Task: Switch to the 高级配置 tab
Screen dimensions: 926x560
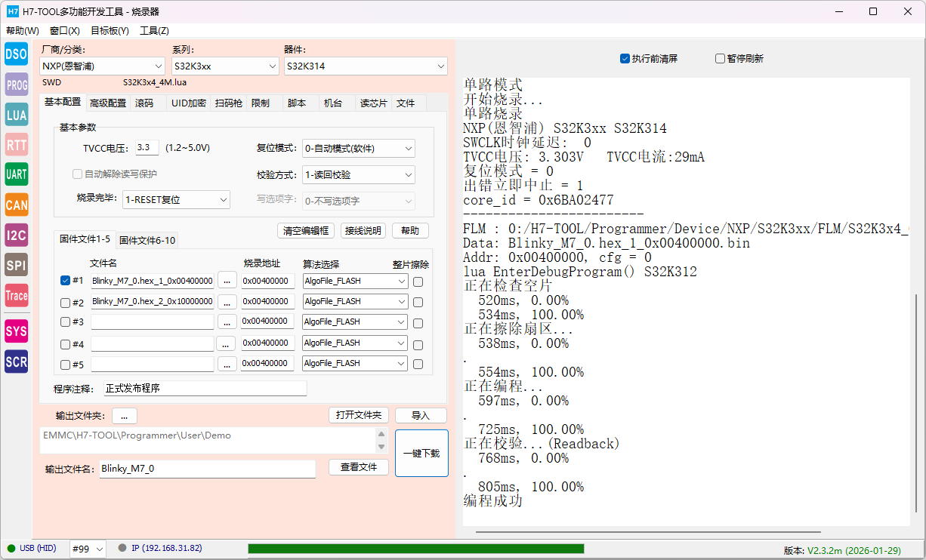Action: coord(108,103)
